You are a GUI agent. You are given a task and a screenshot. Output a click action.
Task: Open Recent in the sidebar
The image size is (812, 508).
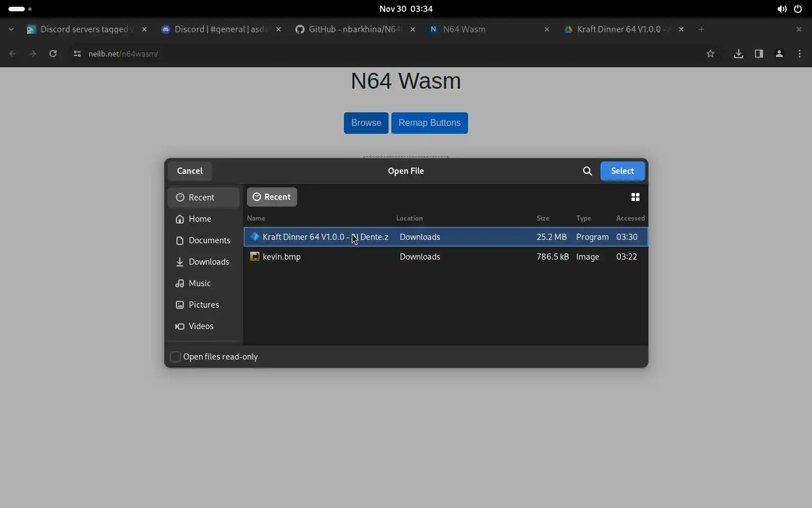coord(204,198)
